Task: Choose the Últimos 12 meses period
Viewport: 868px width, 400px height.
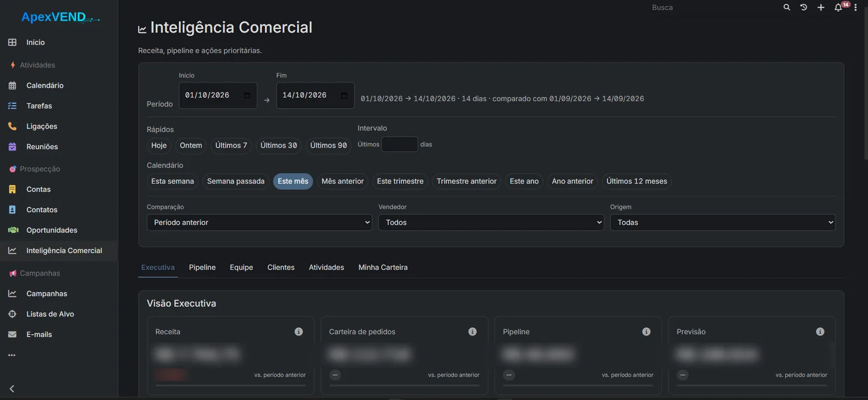Action: tap(637, 181)
